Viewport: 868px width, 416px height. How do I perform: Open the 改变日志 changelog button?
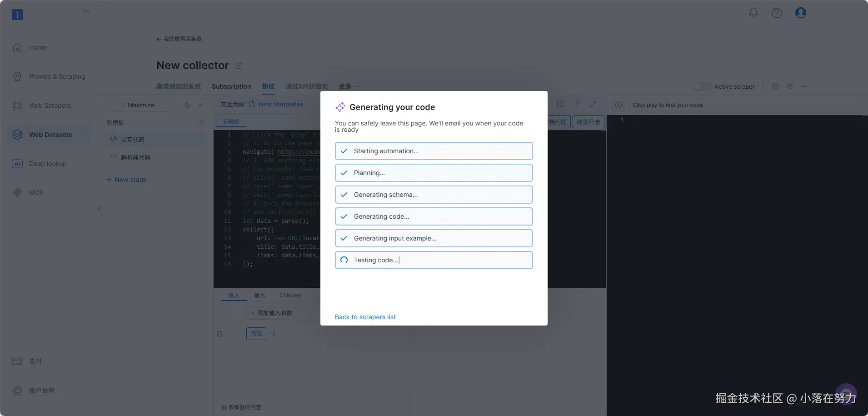tap(589, 122)
